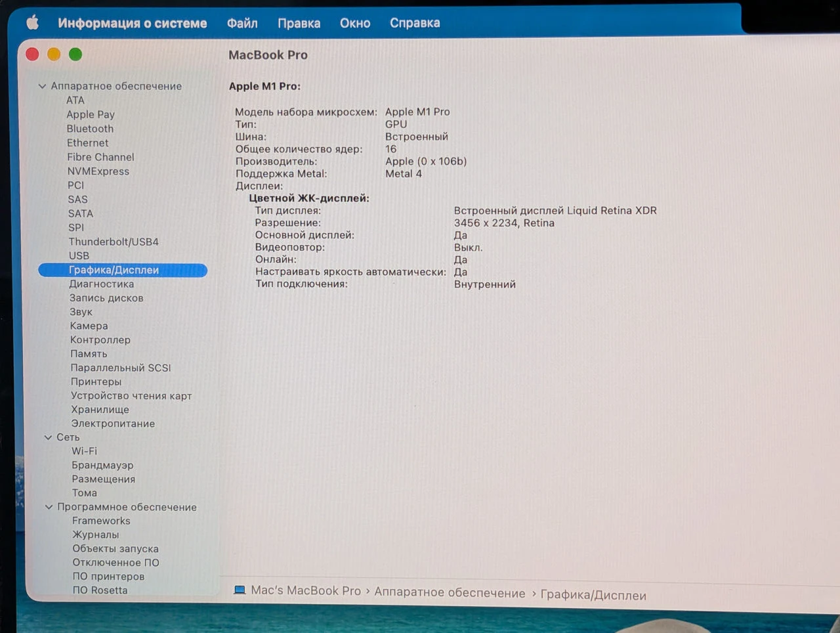Screen dimensions: 840x633
Task: Select Звук in the sidebar
Action: pos(81,312)
